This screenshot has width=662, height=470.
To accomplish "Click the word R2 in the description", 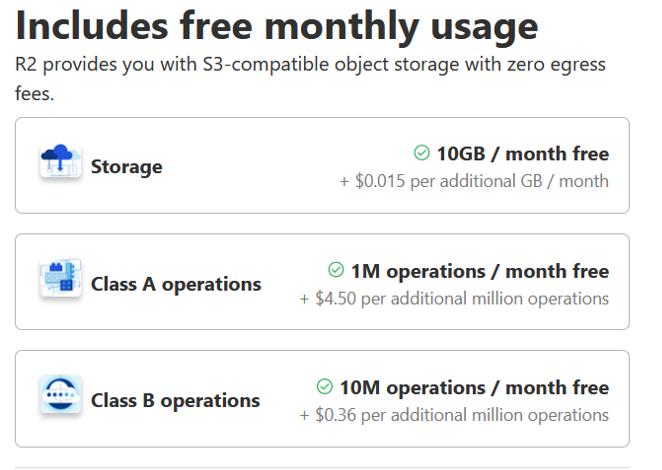I will point(26,64).
